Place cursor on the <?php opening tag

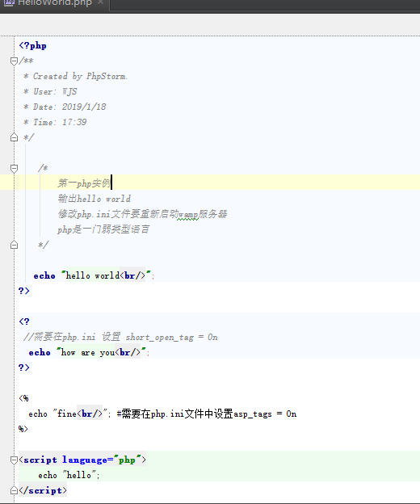coord(33,46)
